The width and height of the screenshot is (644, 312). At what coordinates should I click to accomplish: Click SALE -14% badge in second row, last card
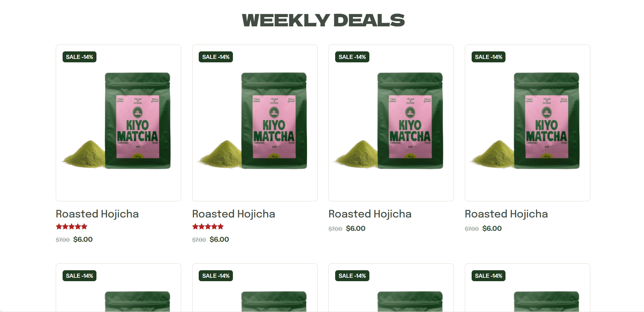488,276
